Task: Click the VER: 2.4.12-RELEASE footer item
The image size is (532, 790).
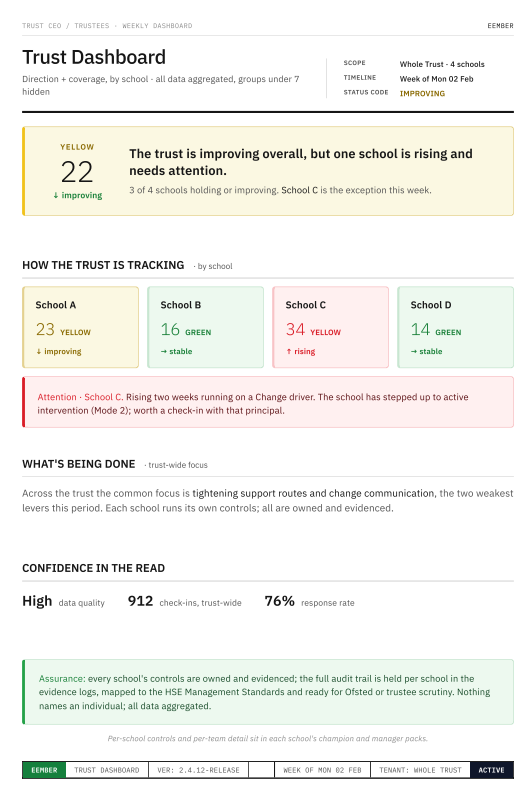Action: coord(198,770)
